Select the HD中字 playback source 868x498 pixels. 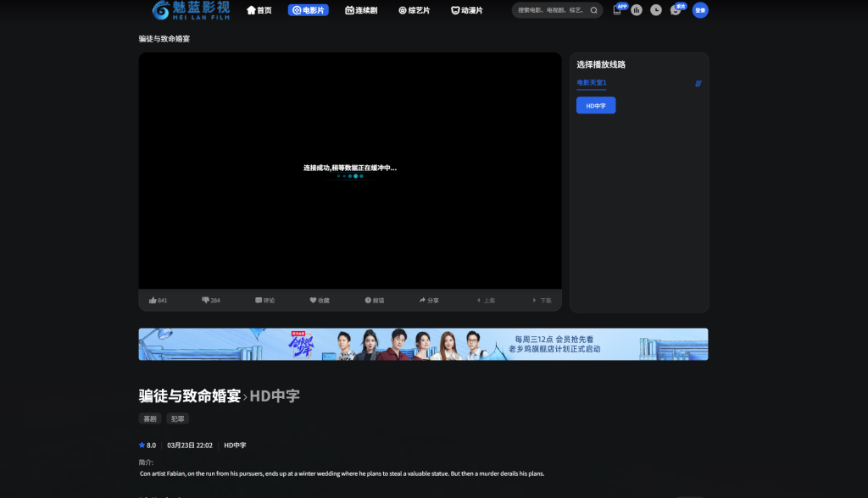[596, 104]
